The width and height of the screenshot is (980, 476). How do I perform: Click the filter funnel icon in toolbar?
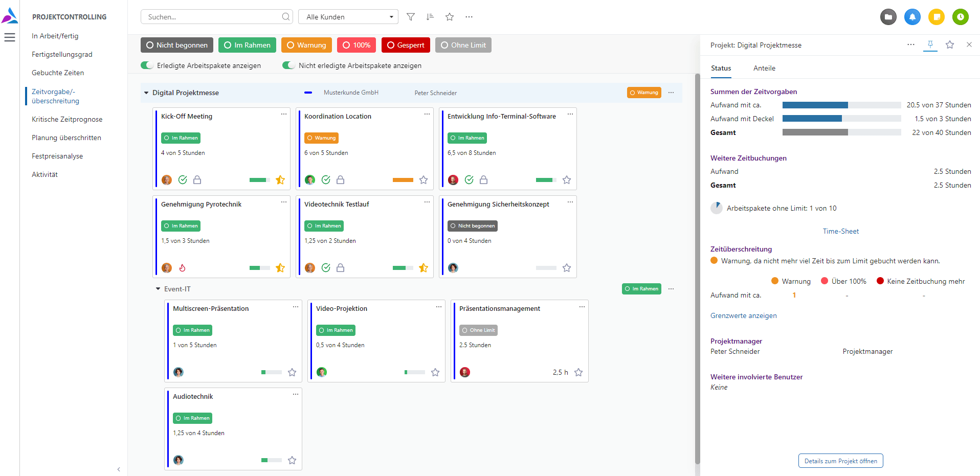(x=410, y=17)
